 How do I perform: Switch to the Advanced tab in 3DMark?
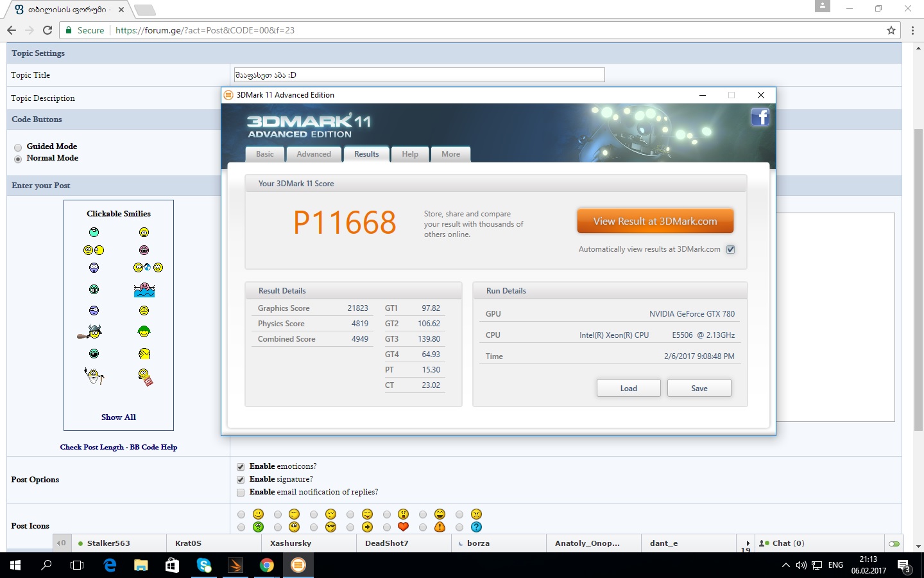pos(314,154)
